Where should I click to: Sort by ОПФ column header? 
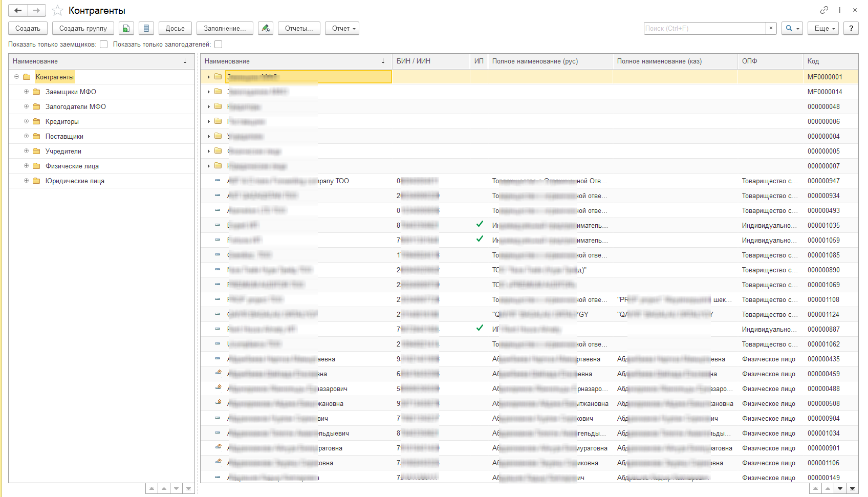coord(770,61)
